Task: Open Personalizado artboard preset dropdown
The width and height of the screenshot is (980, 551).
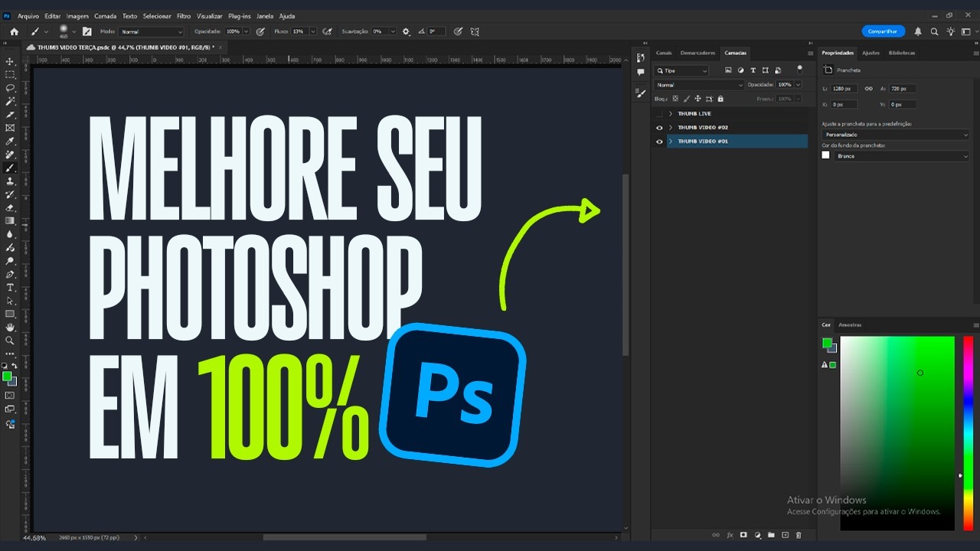Action: (x=897, y=135)
